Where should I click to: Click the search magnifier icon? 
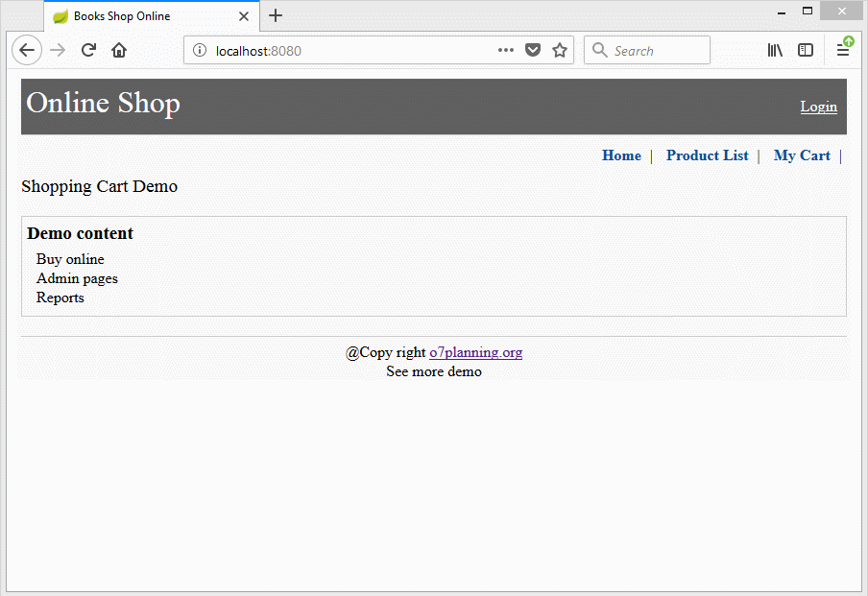pos(599,50)
